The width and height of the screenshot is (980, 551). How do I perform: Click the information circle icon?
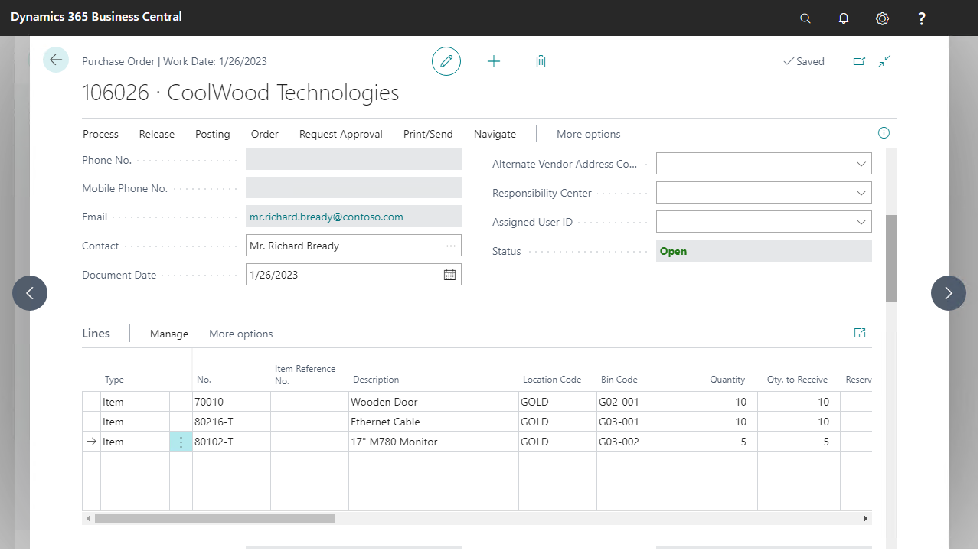coord(884,133)
